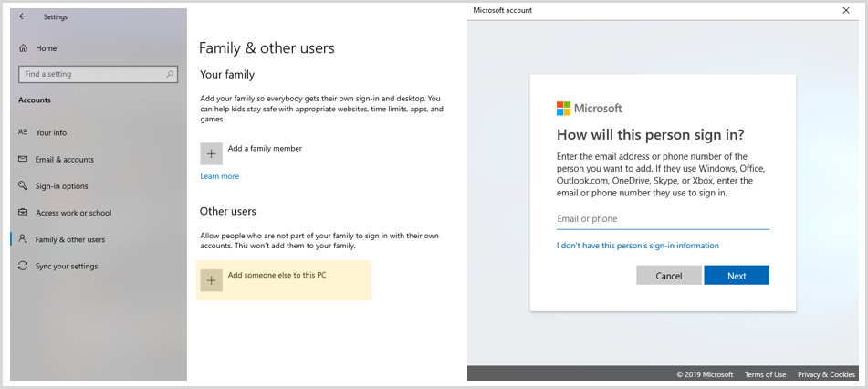Click in the Find a setting search box
Viewport: 868px width, 389px height.
91,74
